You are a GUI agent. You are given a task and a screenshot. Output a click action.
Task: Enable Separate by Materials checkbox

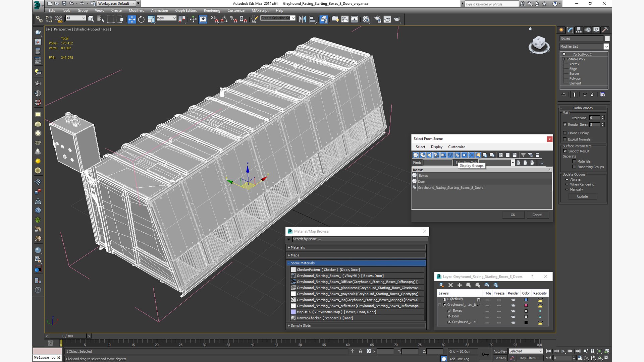coord(574,162)
